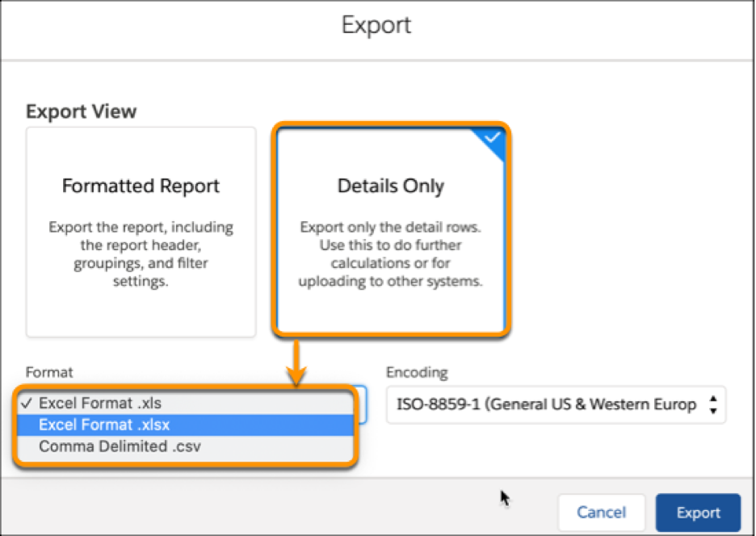Image resolution: width=756 pixels, height=536 pixels.
Task: Click the Export View section heading
Action: click(x=82, y=111)
